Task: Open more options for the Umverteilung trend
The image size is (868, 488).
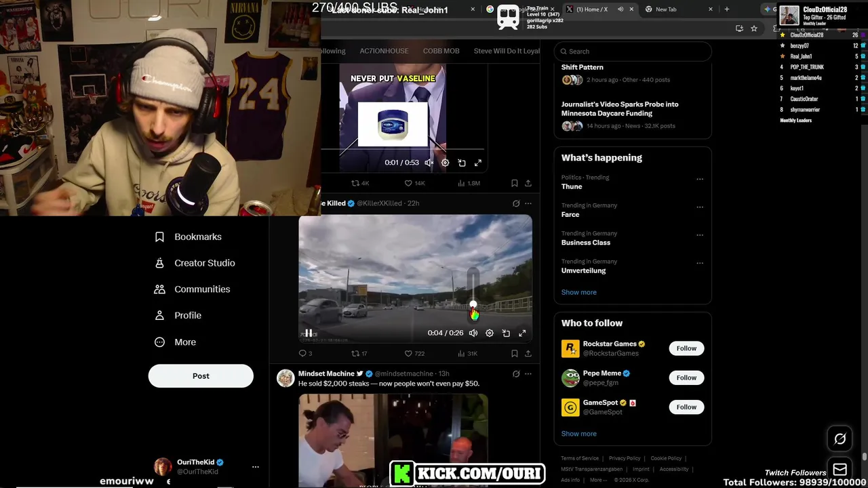Action: (x=700, y=263)
